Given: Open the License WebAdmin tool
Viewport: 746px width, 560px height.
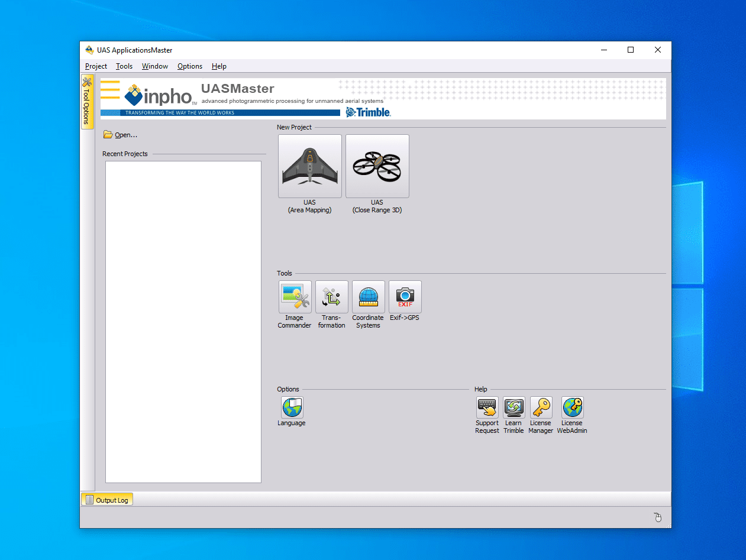Looking at the screenshot, I should point(571,407).
